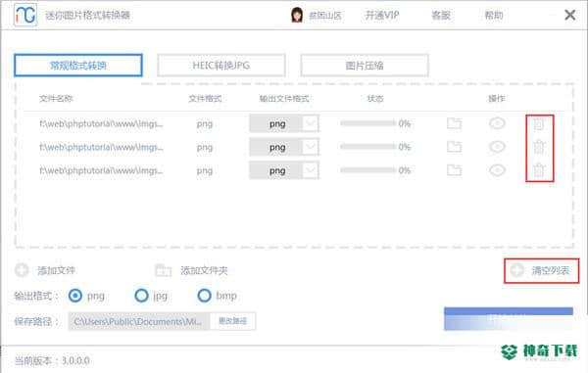The image size is (588, 373).
Task: Select jpg output format radio button
Action: coord(141,296)
